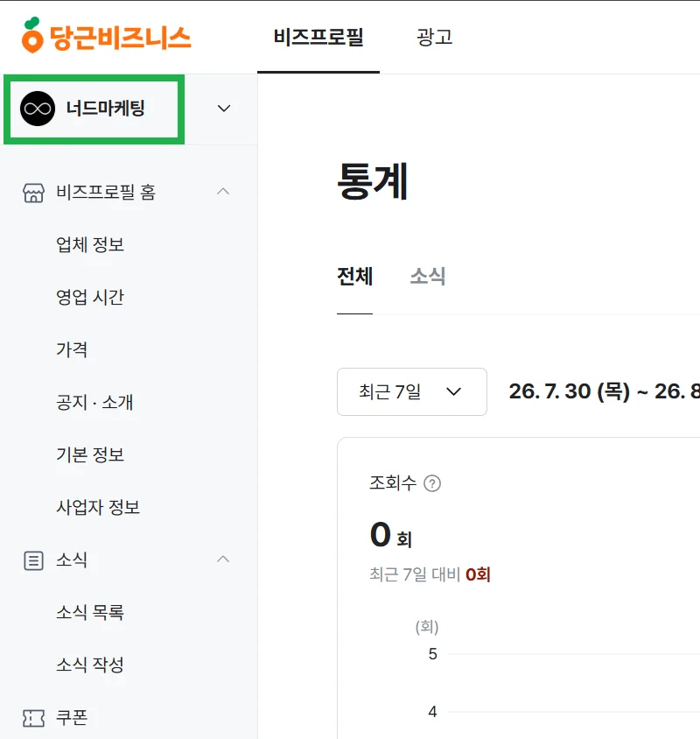Open the 가격 menu item
Screen dimensions: 700x739
(x=72, y=349)
